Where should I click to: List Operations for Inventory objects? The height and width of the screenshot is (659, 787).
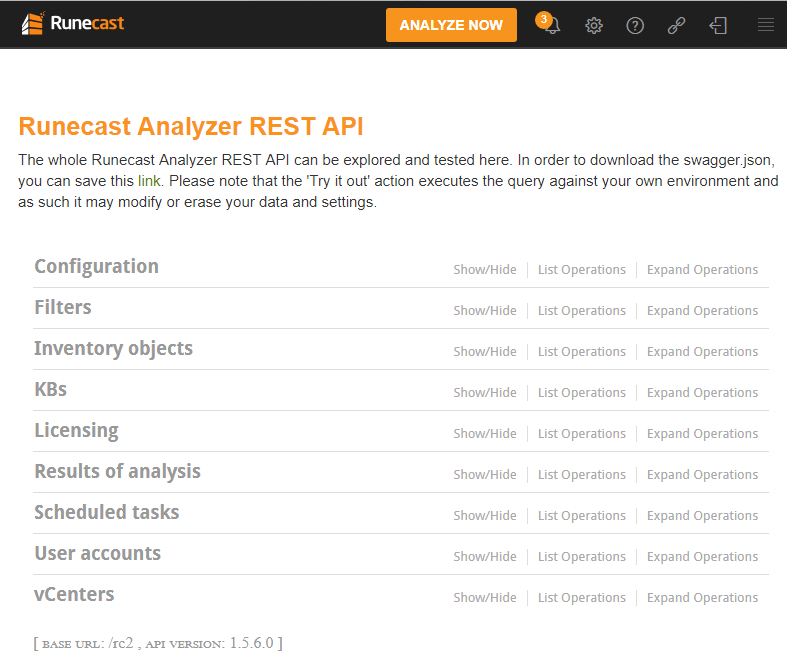(581, 352)
